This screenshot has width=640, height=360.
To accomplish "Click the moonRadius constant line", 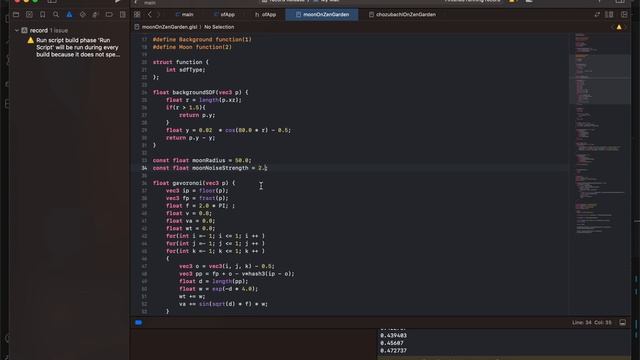I will click(x=202, y=160).
